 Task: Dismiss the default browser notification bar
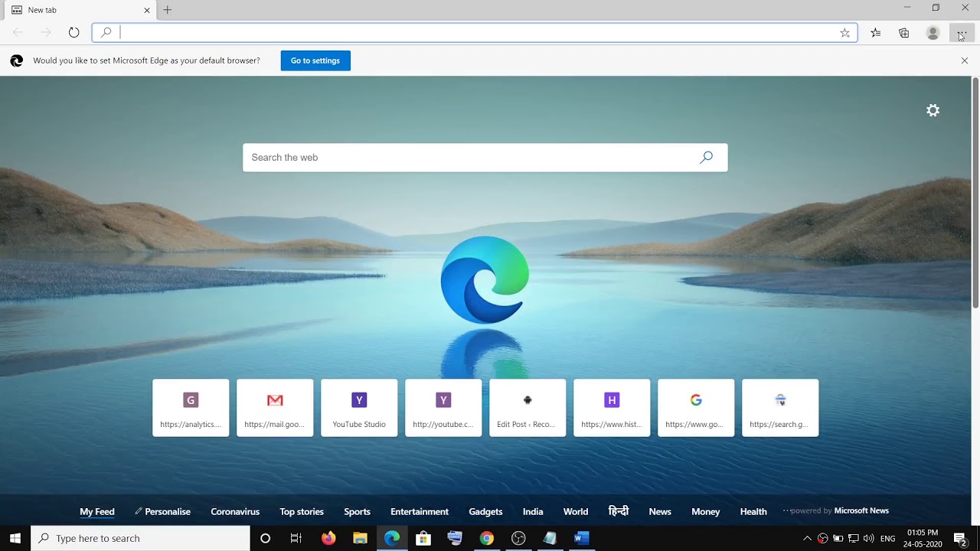[x=965, y=60]
